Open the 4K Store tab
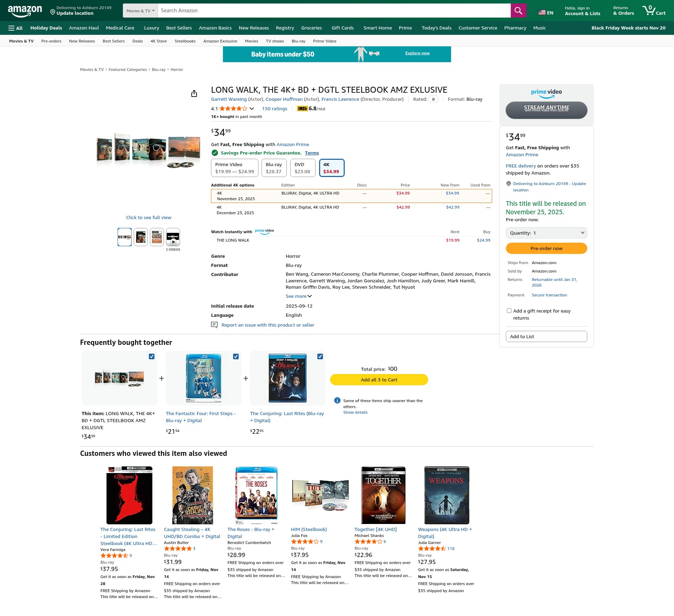 tap(159, 41)
